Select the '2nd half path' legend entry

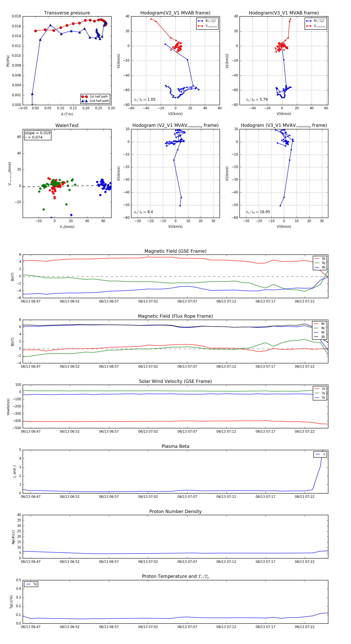[95, 101]
